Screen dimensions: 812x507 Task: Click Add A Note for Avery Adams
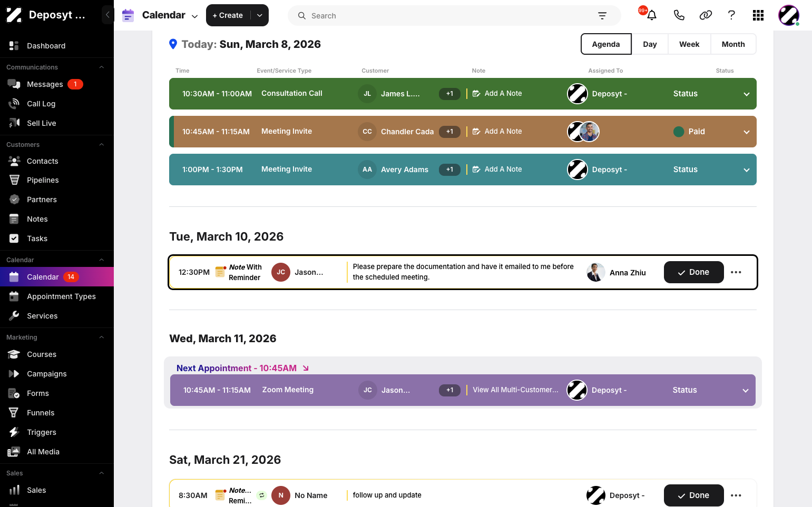[497, 170]
